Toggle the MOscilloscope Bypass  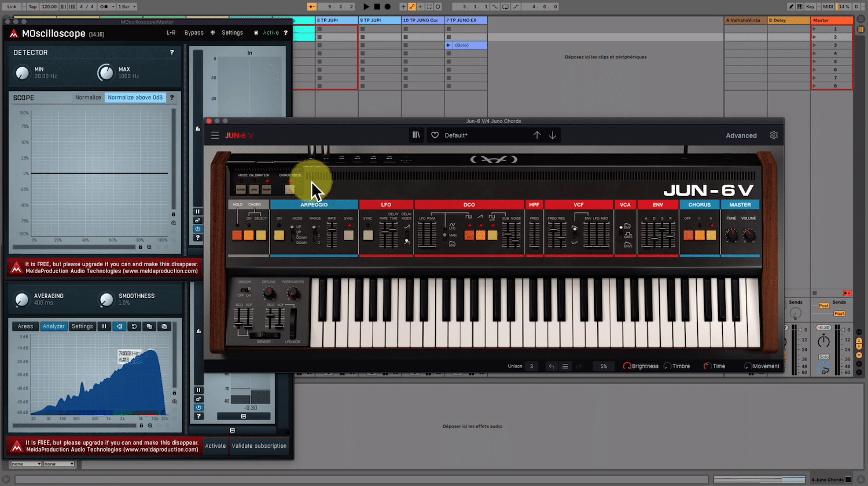[194, 33]
